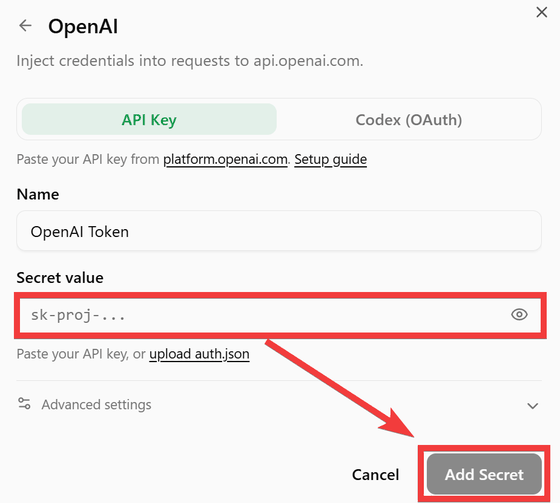Click the Name field label
This screenshot has height=503, width=560.
click(x=38, y=194)
